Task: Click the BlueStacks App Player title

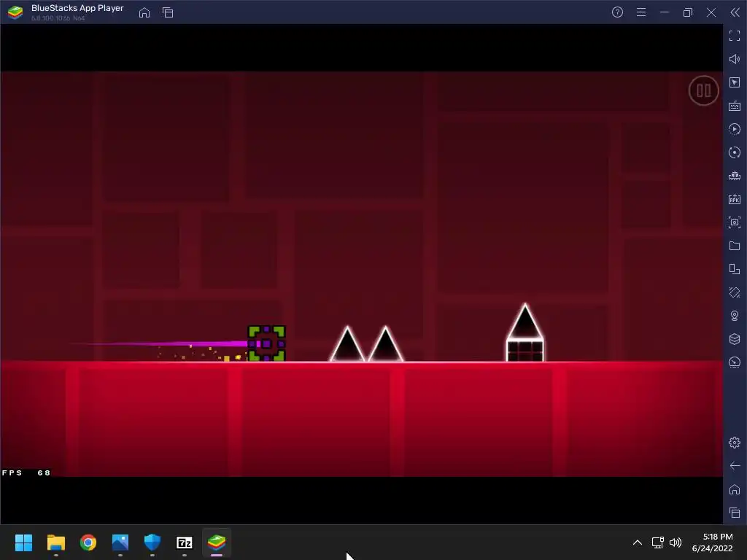Action: click(77, 8)
